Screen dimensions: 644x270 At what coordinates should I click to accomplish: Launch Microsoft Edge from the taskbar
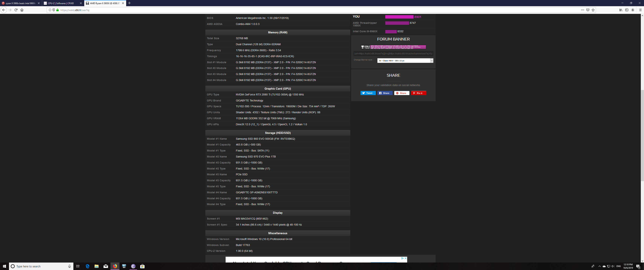click(87, 266)
